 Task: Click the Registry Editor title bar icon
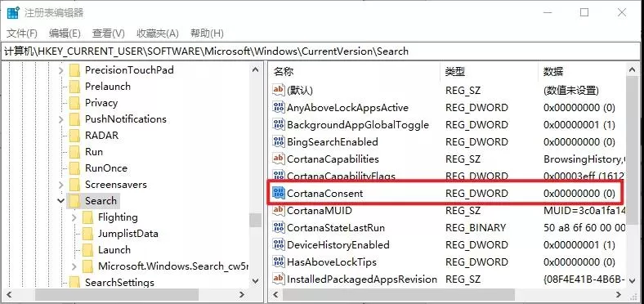click(13, 13)
